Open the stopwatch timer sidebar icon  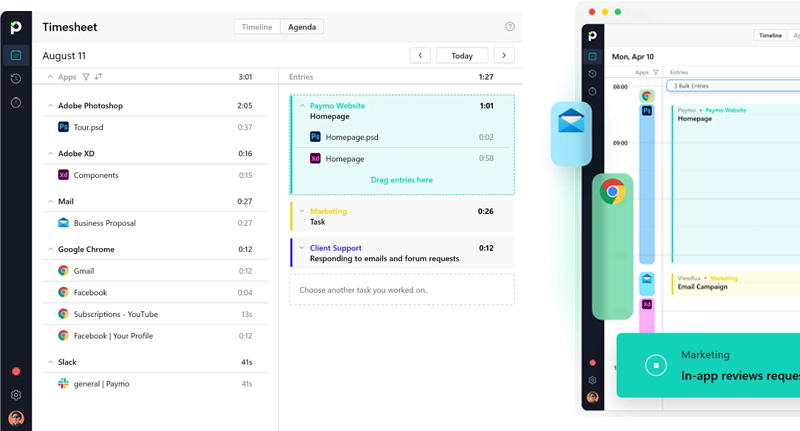(16, 103)
